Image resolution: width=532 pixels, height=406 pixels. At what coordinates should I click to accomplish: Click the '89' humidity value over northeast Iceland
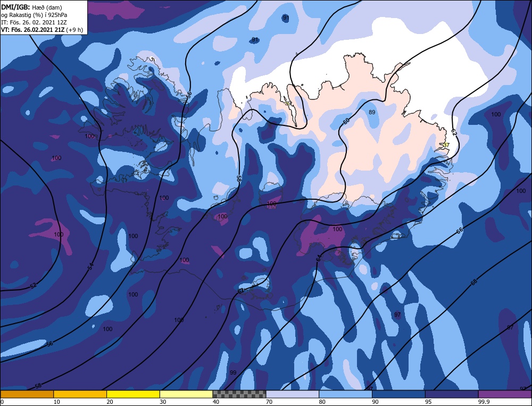coord(372,112)
